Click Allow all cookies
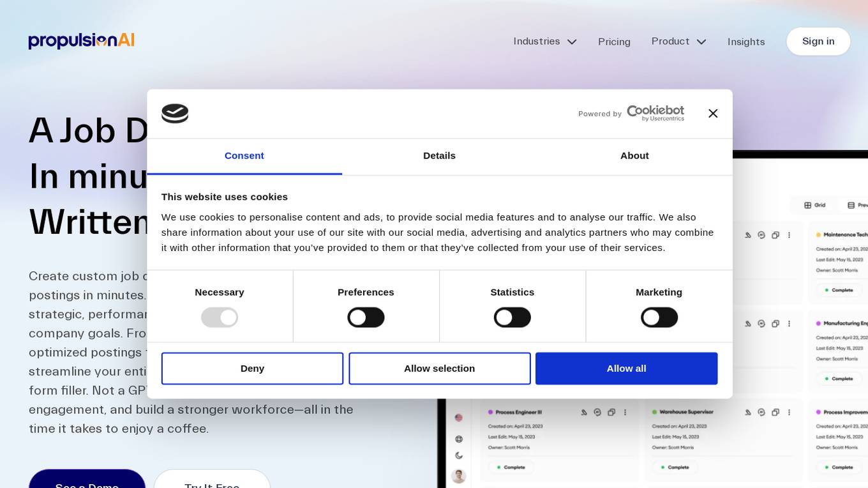The width and height of the screenshot is (868, 488). (627, 369)
